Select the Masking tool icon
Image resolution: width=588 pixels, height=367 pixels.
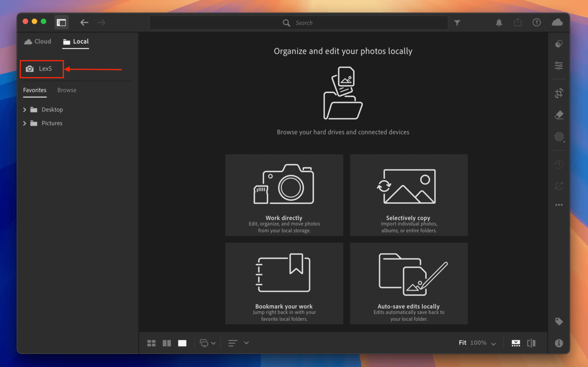point(559,137)
